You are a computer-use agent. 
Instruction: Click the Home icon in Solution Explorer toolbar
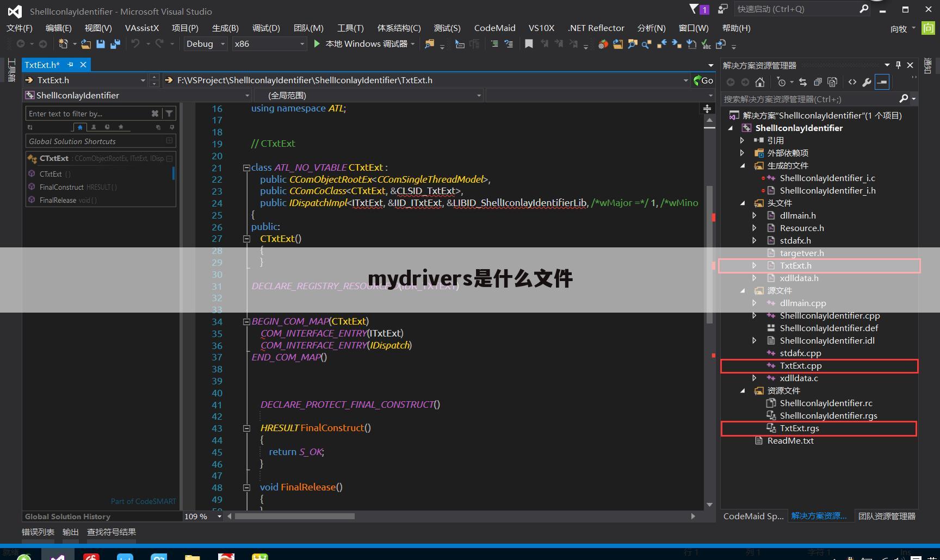pos(760,82)
